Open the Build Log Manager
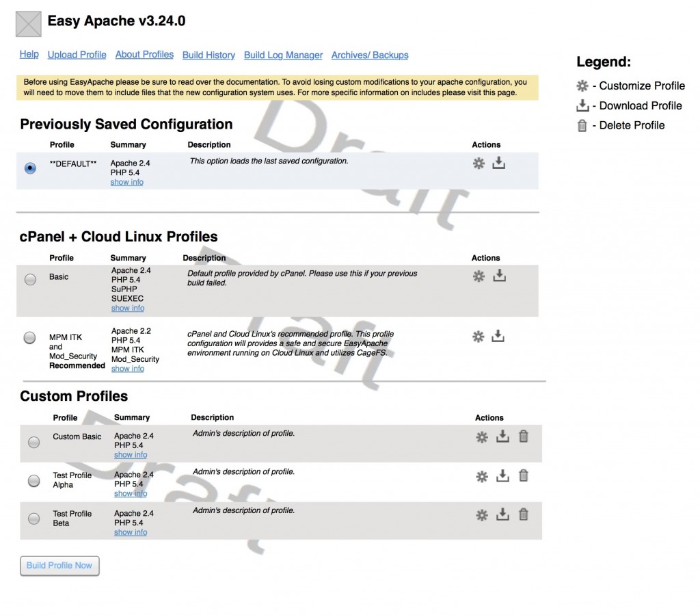 (283, 55)
